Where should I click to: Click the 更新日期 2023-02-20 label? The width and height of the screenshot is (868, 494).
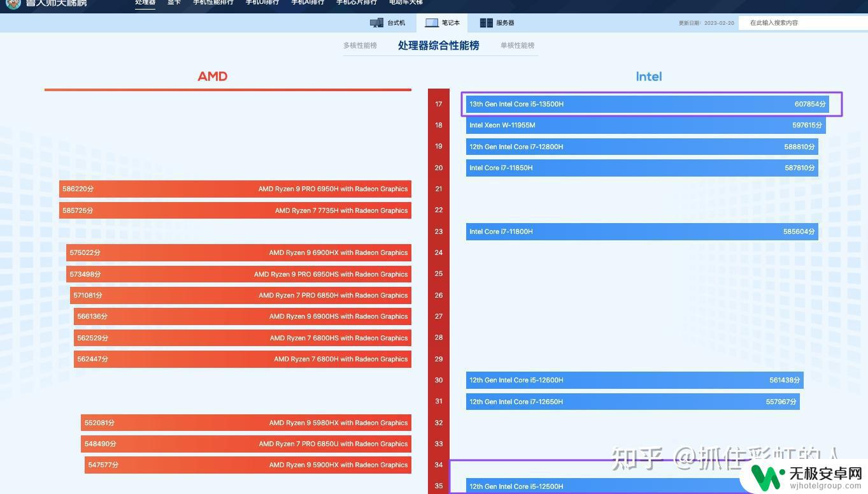706,23
